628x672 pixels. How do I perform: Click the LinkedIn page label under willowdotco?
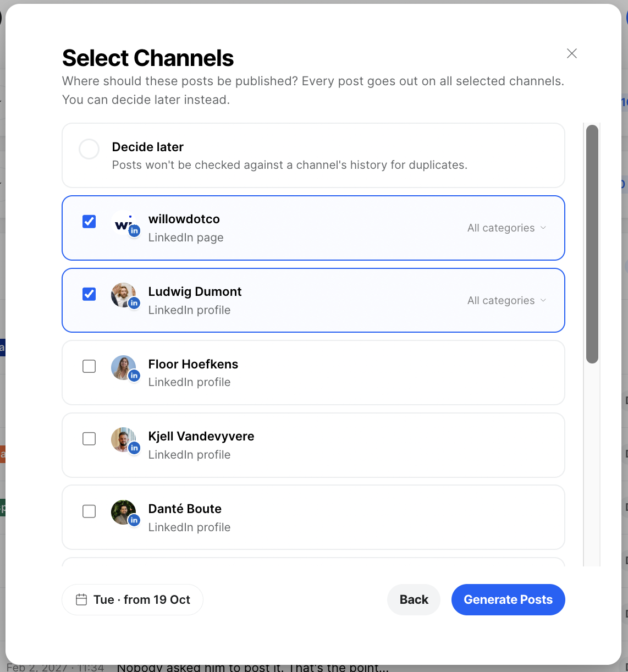[186, 238]
